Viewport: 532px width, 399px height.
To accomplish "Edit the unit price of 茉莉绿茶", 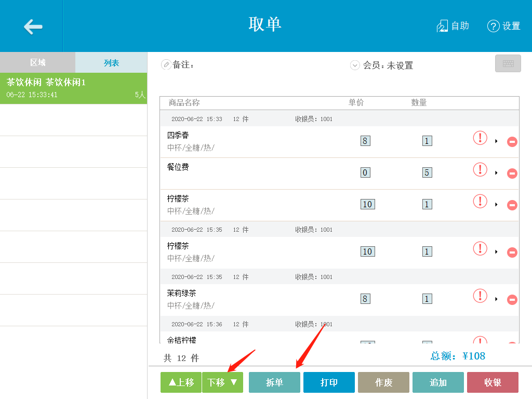I will click(x=365, y=299).
